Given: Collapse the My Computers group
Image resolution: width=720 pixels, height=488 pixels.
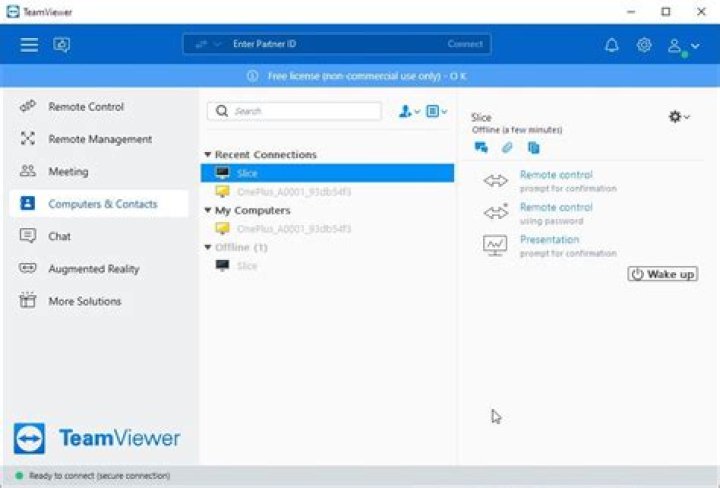Looking at the screenshot, I should click(x=208, y=211).
